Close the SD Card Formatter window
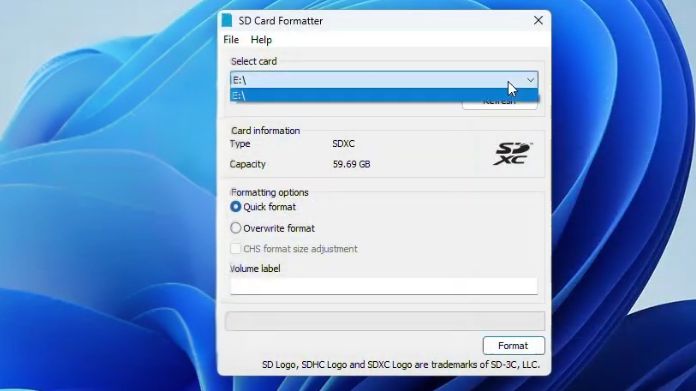 (x=538, y=20)
